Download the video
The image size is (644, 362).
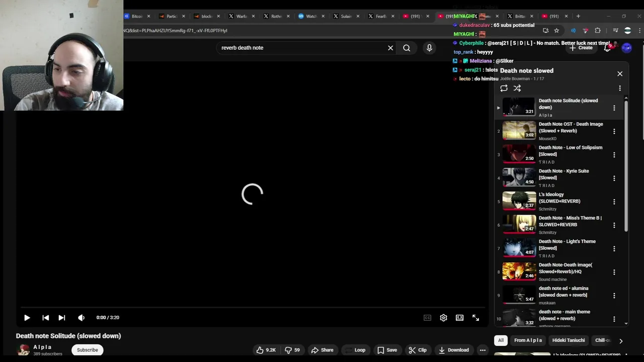454,350
